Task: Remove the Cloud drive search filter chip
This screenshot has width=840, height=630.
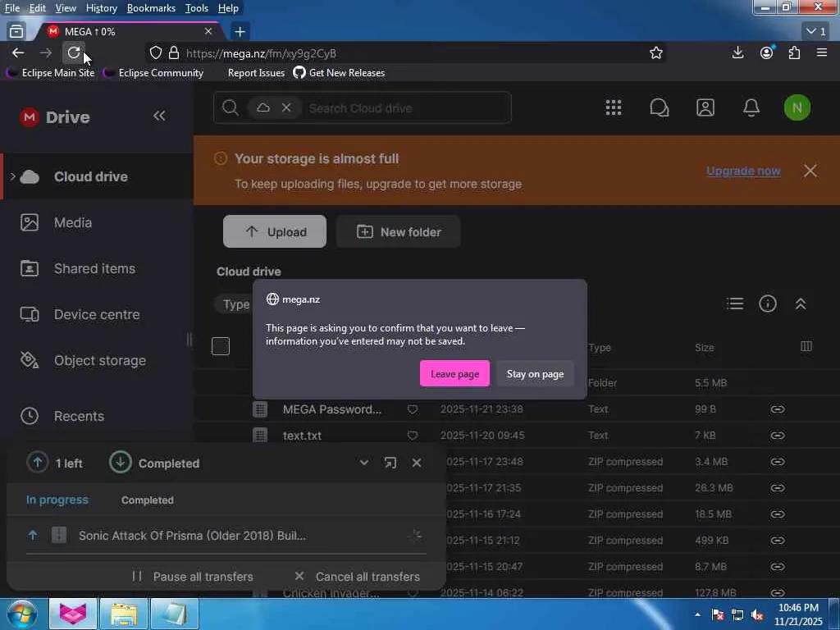Action: [x=286, y=107]
